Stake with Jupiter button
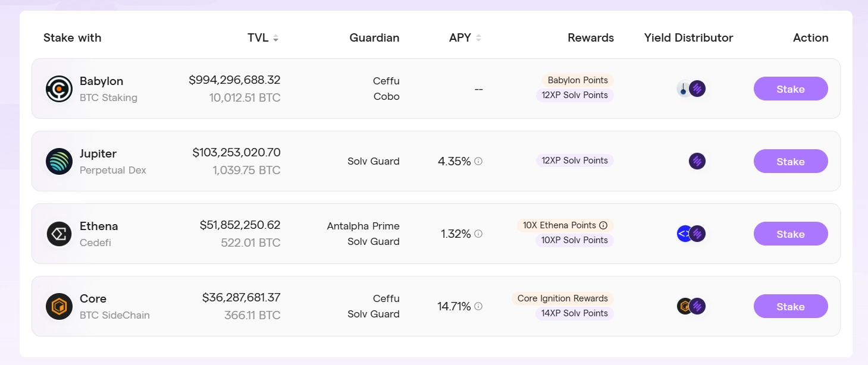Screen dimensions: 868x365 tap(791, 162)
